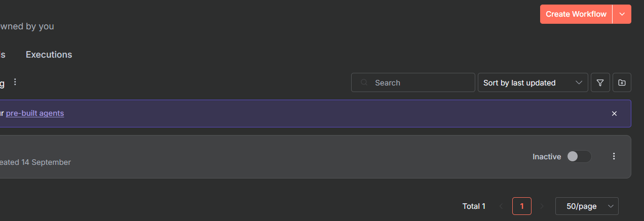Open the tab left of Executions
The height and width of the screenshot is (221, 644).
[x=3, y=55]
